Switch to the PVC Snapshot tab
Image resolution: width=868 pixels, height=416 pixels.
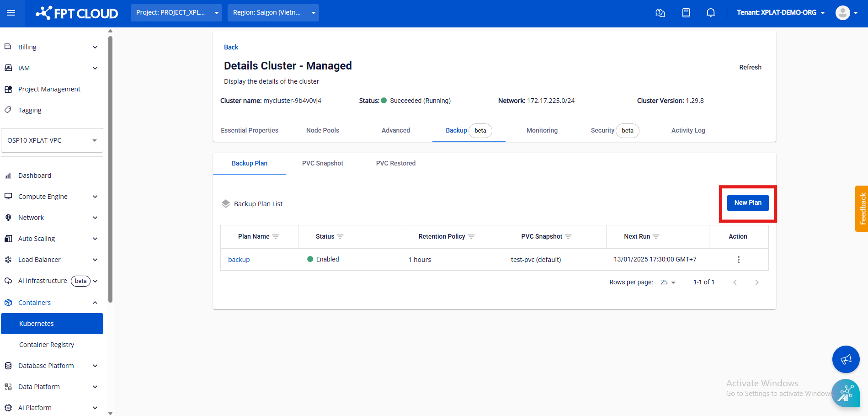(322, 163)
